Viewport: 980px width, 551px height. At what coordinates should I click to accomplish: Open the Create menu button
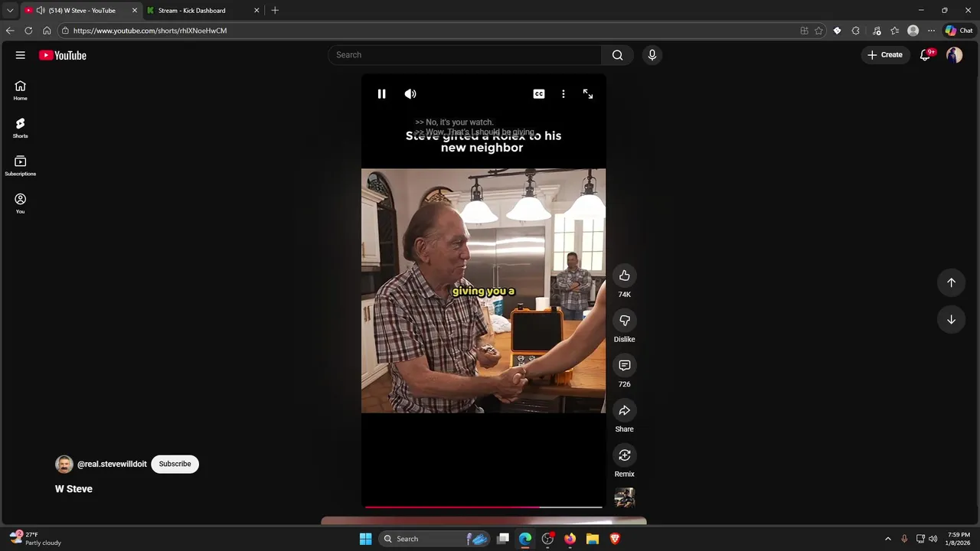pyautogui.click(x=885, y=55)
